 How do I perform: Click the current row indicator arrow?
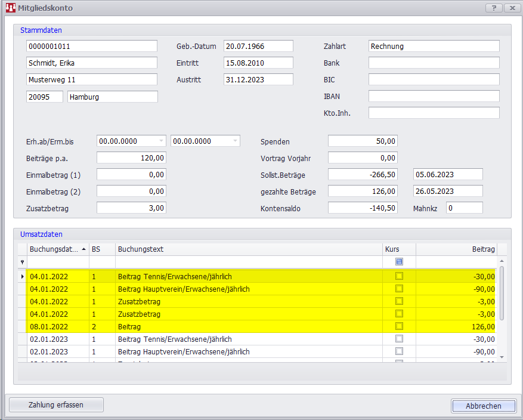click(23, 276)
